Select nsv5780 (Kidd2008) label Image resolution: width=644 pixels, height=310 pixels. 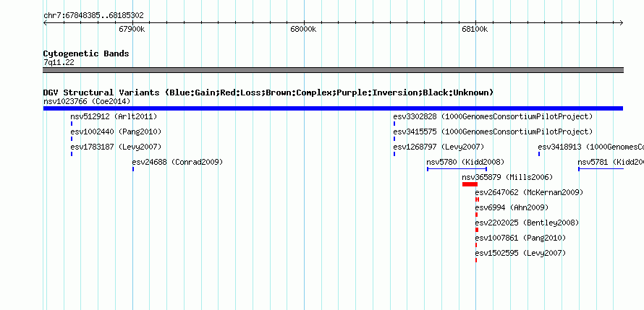tap(465, 162)
